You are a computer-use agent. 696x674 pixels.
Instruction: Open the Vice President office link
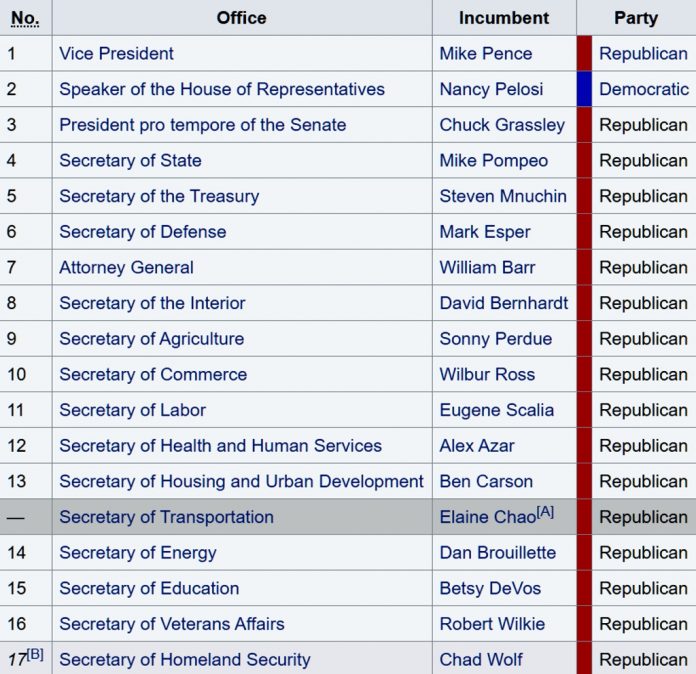pos(116,54)
